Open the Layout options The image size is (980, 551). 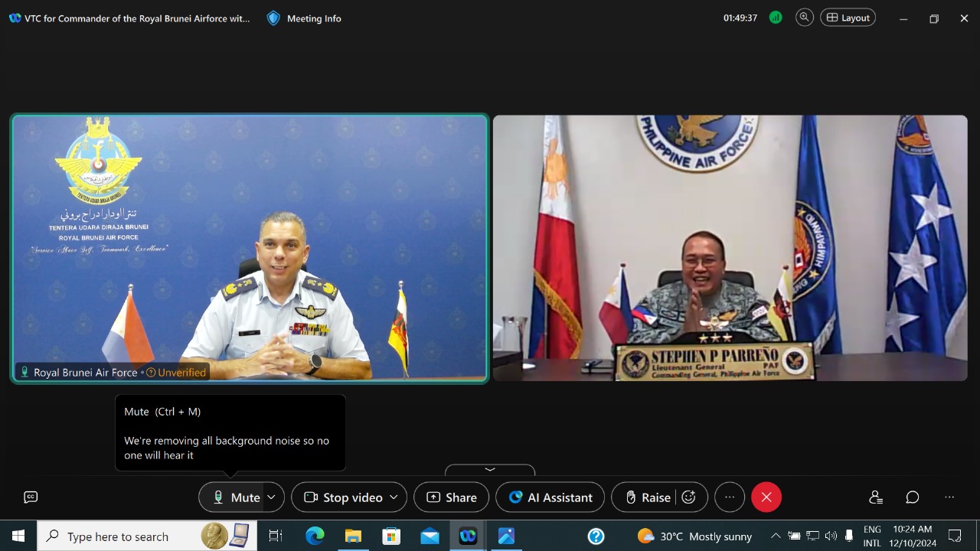[x=848, y=18]
